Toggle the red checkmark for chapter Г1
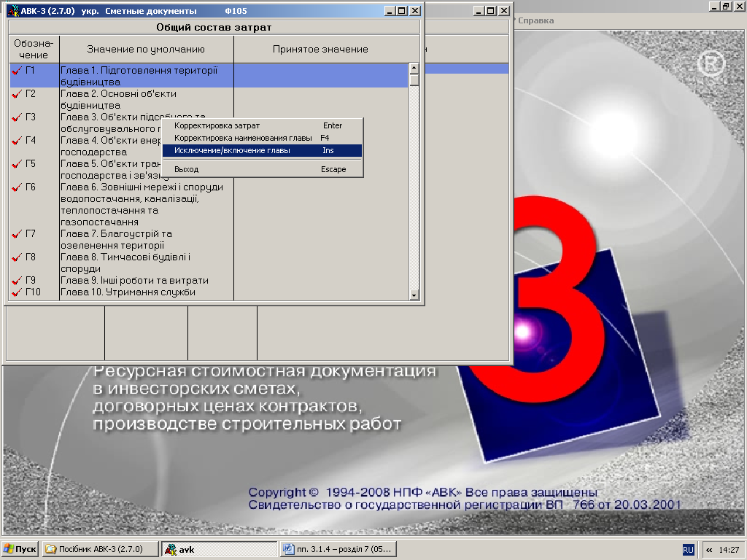Viewport: 747px width, 560px height. tap(17, 71)
